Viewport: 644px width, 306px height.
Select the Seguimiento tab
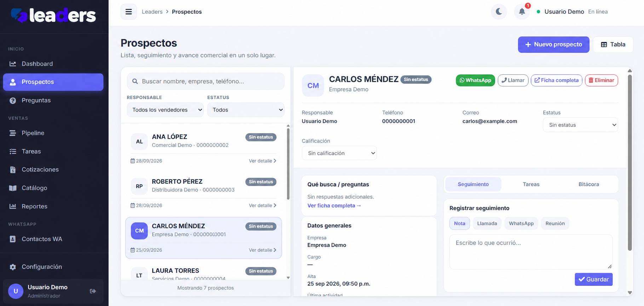point(473,184)
